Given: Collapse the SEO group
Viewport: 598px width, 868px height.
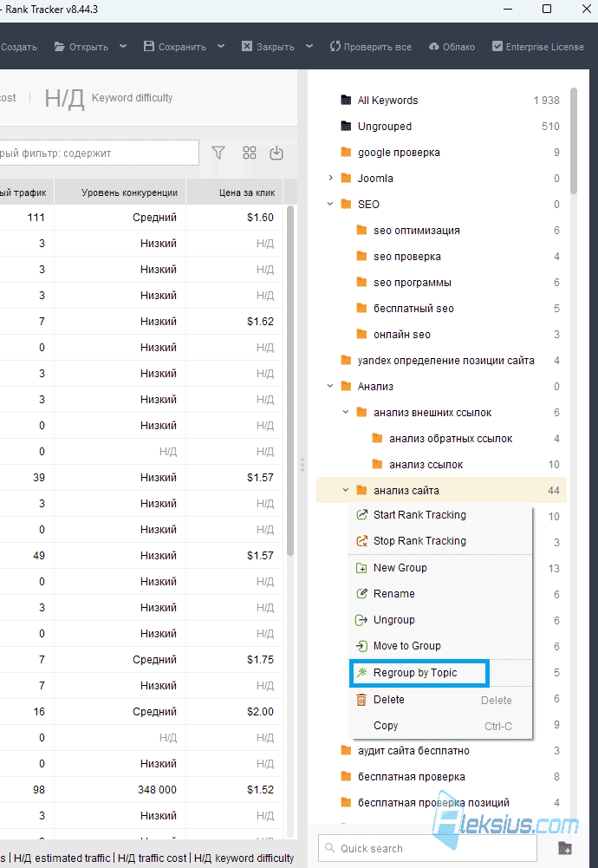Looking at the screenshot, I should (x=330, y=204).
